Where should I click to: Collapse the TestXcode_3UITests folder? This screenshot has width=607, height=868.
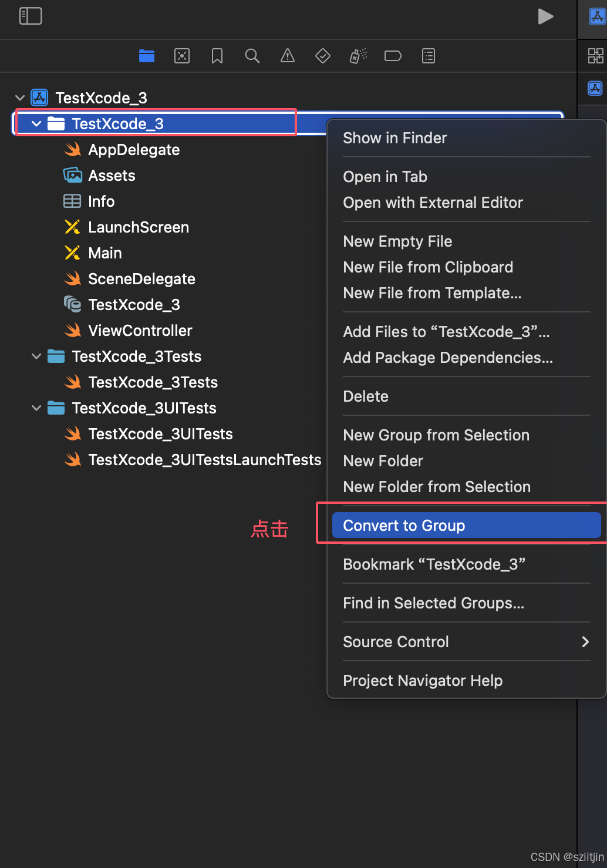coord(36,408)
